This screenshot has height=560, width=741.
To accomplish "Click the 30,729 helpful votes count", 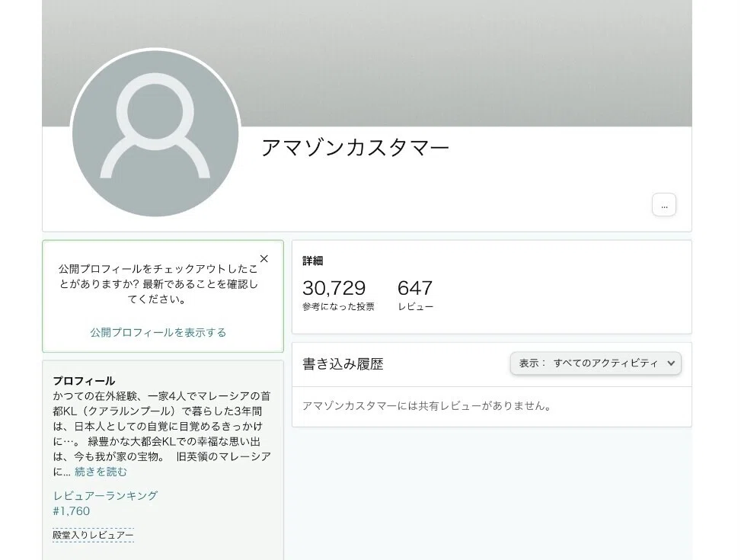I will pyautogui.click(x=334, y=287).
